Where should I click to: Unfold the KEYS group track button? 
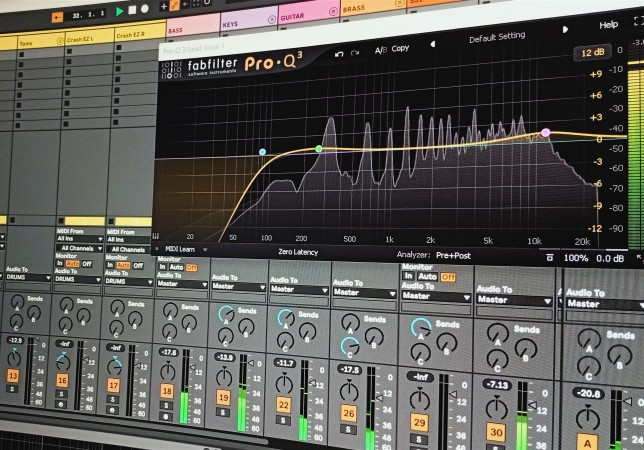pyautogui.click(x=271, y=20)
